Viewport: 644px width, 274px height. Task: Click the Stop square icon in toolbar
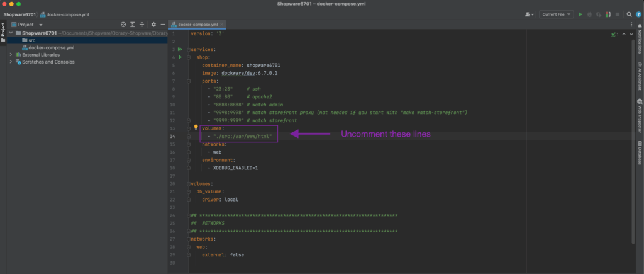[617, 14]
